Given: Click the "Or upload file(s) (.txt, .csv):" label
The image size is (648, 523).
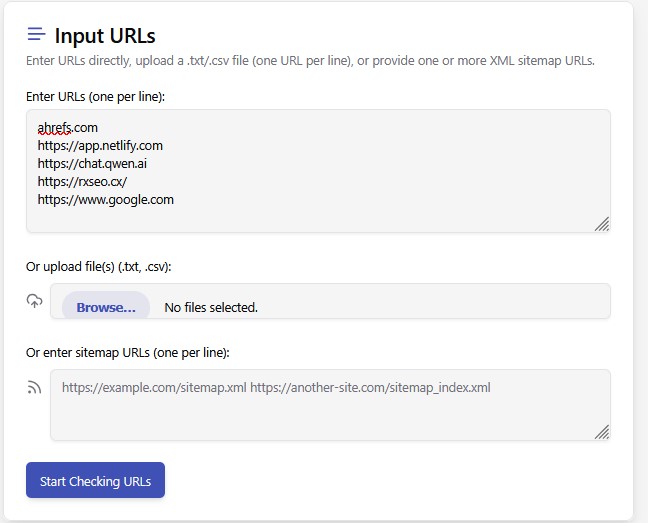Looking at the screenshot, I should coord(106,267).
